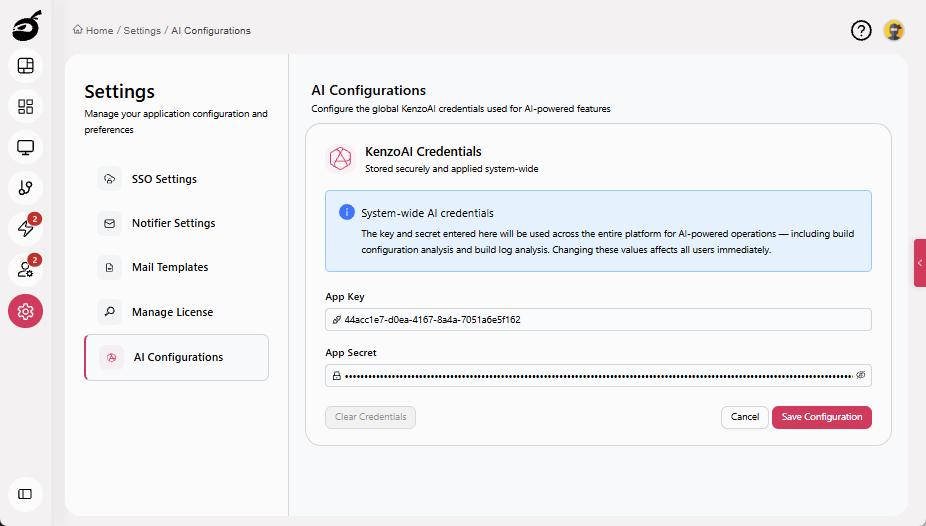
Task: Click the home icon in breadcrumb
Action: click(77, 30)
